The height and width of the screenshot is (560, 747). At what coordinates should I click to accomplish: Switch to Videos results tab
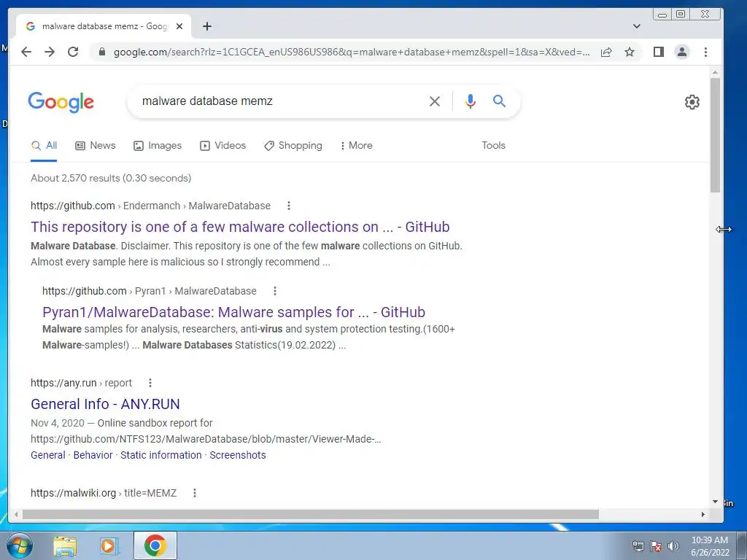tap(222, 146)
